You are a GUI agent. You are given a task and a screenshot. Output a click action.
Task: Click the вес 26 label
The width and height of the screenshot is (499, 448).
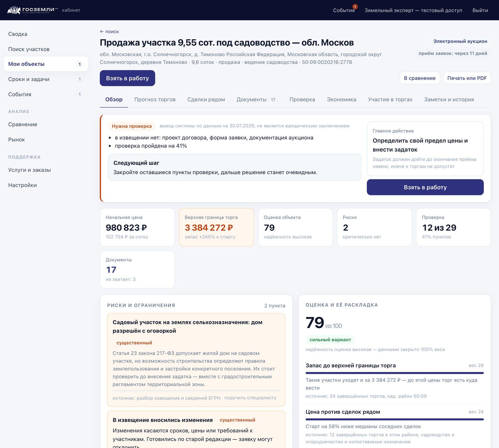476,365
